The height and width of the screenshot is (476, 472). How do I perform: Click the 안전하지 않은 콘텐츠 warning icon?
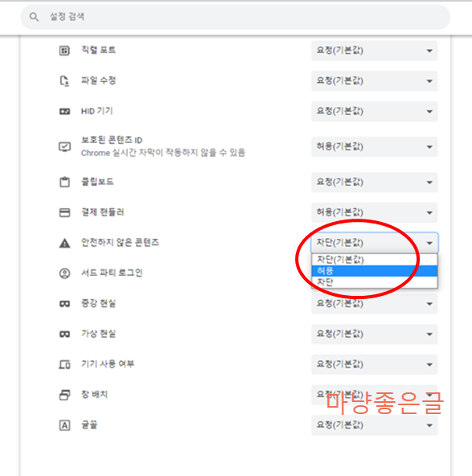pos(64,243)
